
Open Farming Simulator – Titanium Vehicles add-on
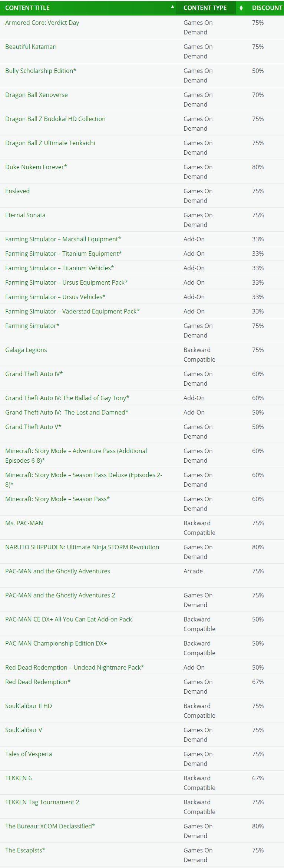(59, 268)
